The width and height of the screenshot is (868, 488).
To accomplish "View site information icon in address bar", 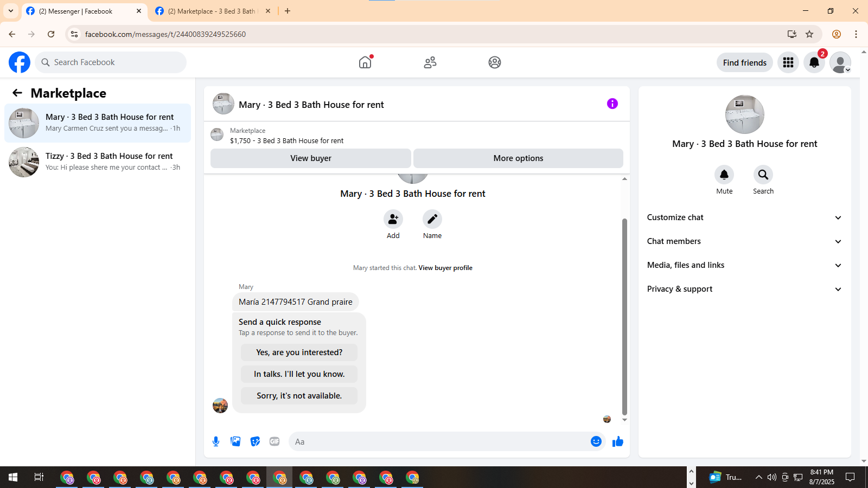I will [74, 34].
